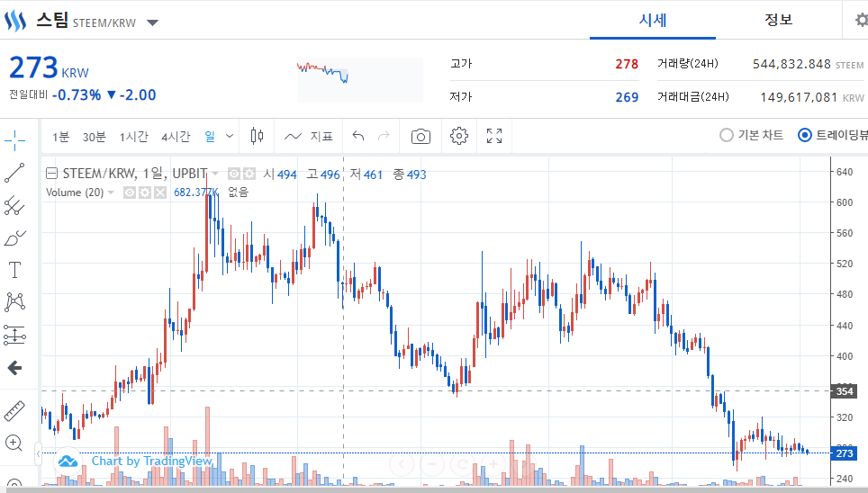Click the TradingView cloud logo

tap(68, 461)
